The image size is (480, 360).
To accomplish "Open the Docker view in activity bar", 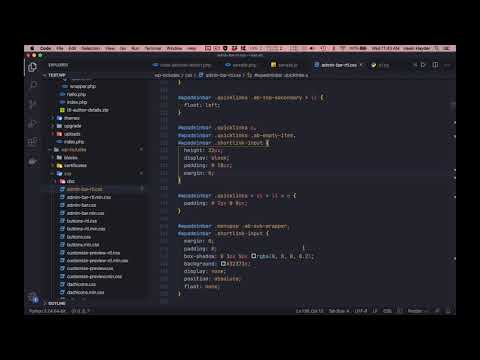I will point(32,162).
